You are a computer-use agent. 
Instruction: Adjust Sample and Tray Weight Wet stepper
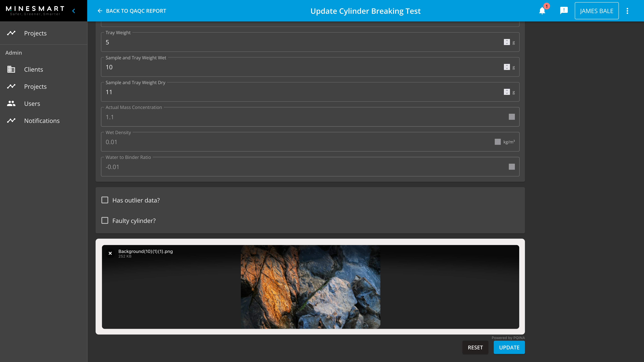(x=506, y=67)
